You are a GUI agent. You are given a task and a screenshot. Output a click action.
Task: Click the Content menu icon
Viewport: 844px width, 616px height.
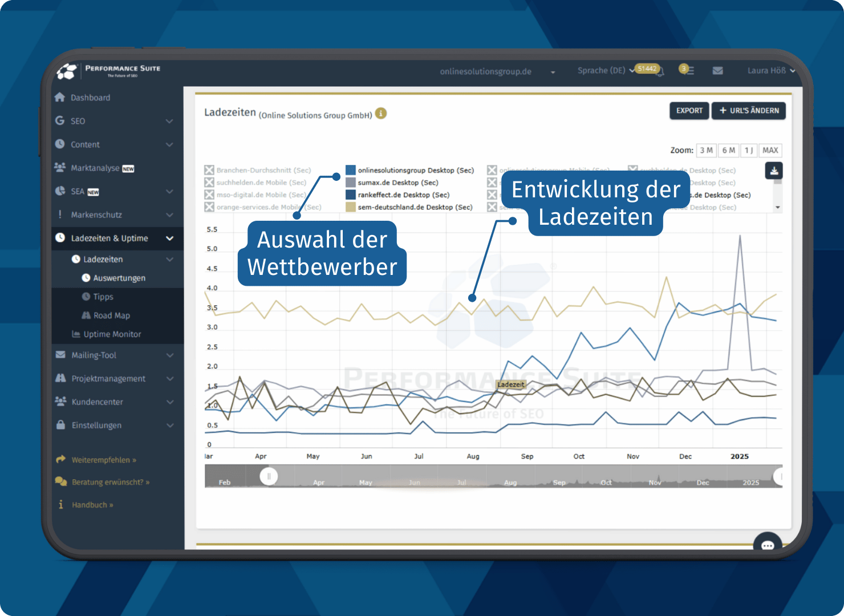point(60,144)
